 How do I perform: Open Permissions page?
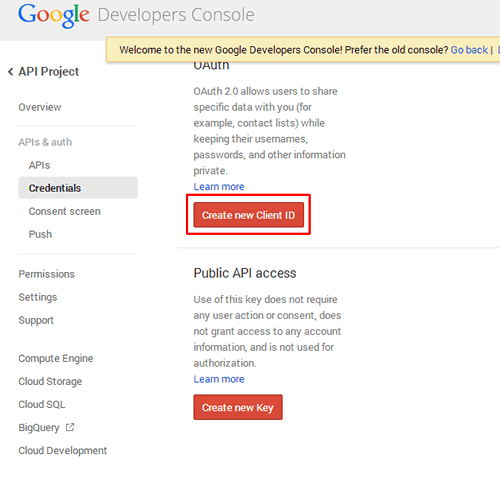(x=46, y=274)
